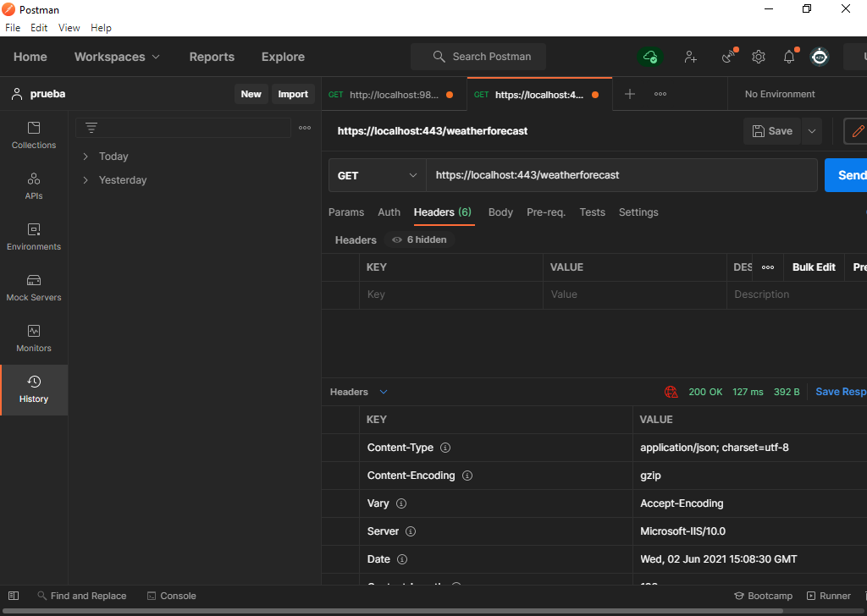Switch to the Body tab
Viewport: 867px width, 616px height.
point(500,212)
